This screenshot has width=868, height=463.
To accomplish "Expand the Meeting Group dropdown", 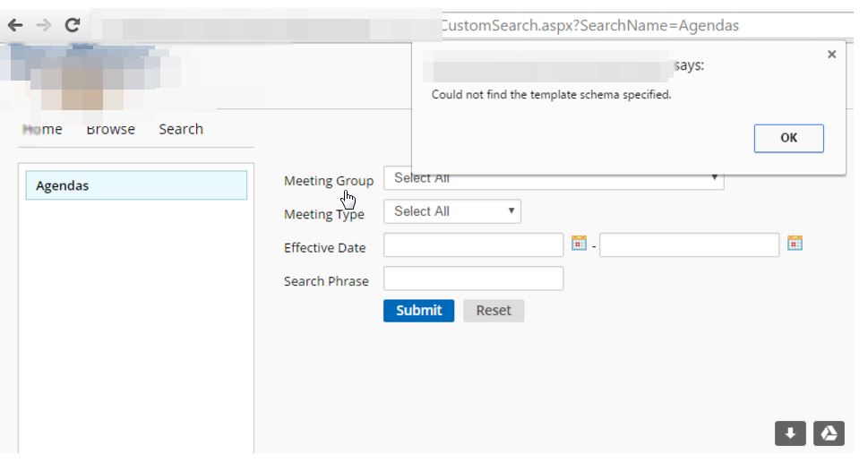I will click(x=553, y=179).
